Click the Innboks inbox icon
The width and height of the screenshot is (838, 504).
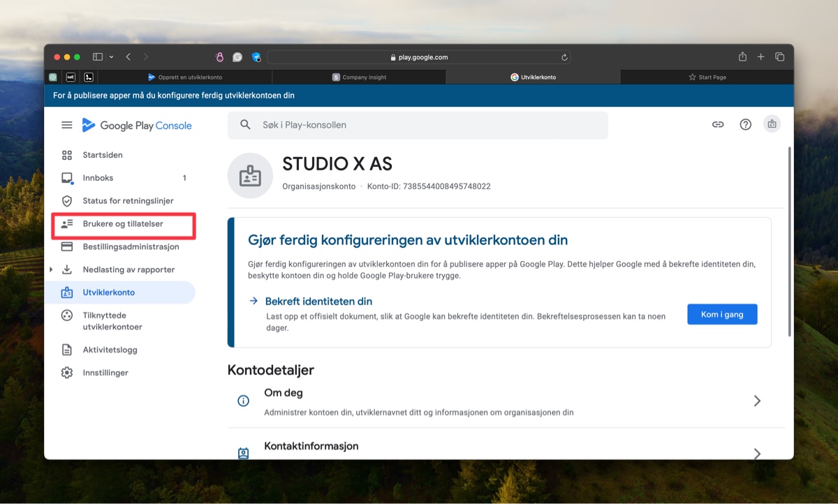click(x=67, y=178)
